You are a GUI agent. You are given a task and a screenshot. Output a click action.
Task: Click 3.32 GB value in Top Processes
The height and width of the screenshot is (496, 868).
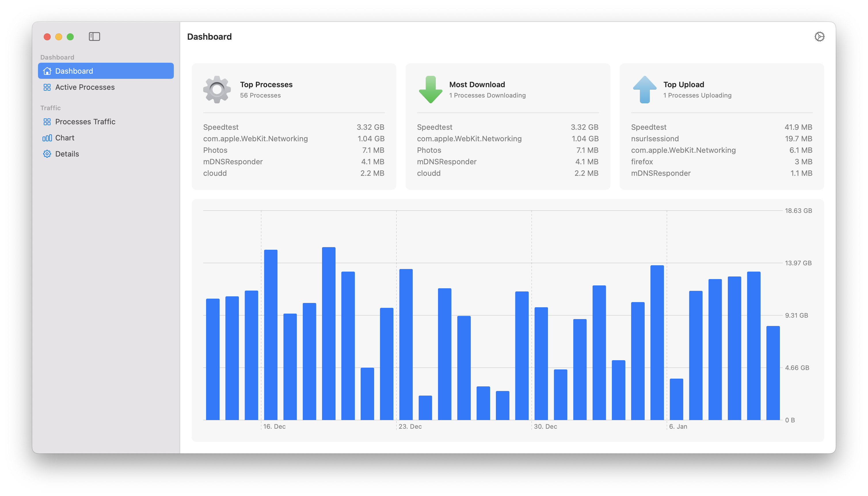(370, 127)
